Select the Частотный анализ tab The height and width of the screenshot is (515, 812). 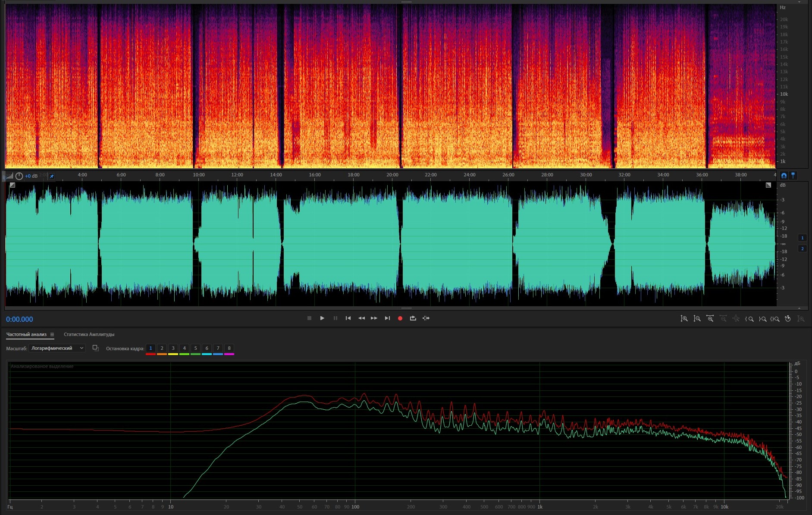26,335
